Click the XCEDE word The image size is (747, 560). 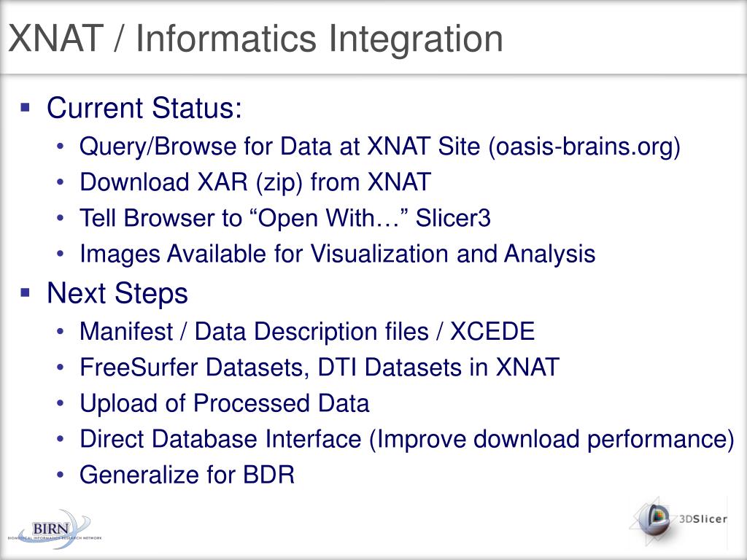click(492, 332)
